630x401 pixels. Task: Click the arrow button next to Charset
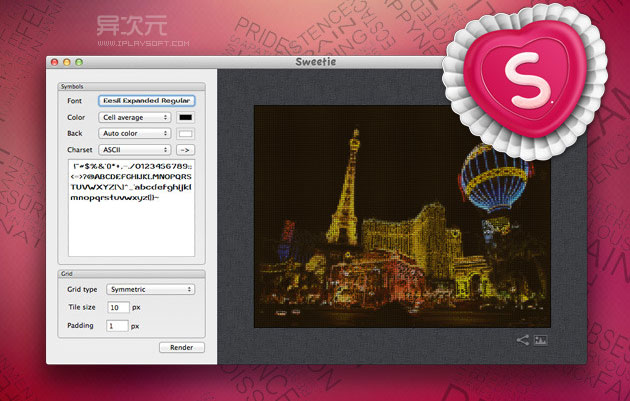pyautogui.click(x=186, y=149)
